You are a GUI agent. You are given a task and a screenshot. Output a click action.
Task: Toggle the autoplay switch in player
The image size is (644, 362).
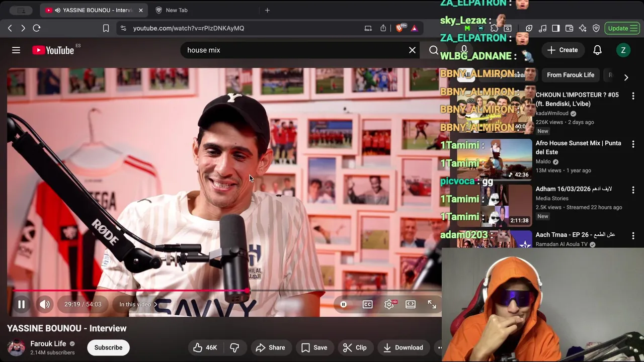pos(343,304)
